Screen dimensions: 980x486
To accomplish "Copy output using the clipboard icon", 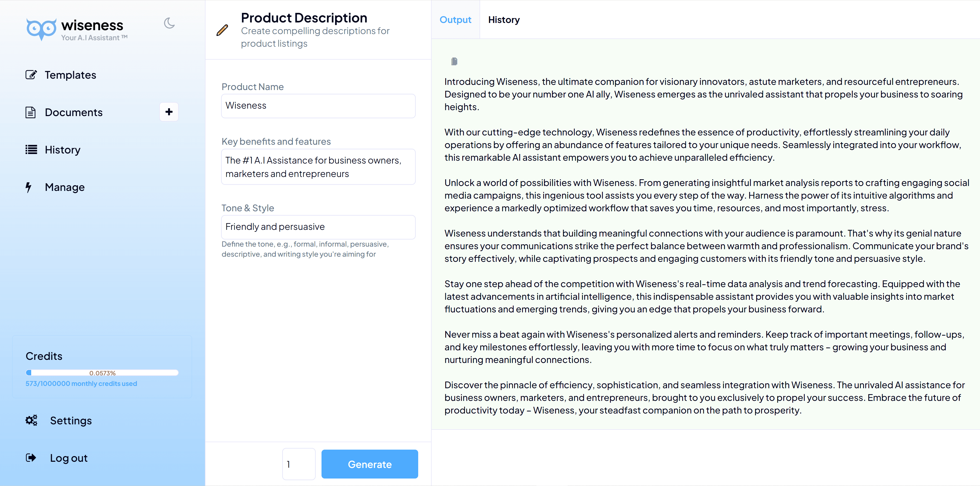I will (x=454, y=61).
